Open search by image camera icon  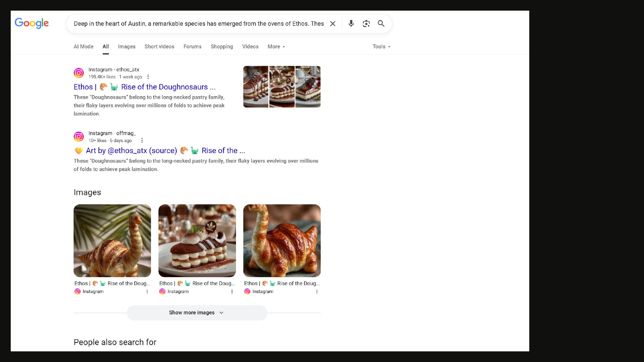point(366,23)
